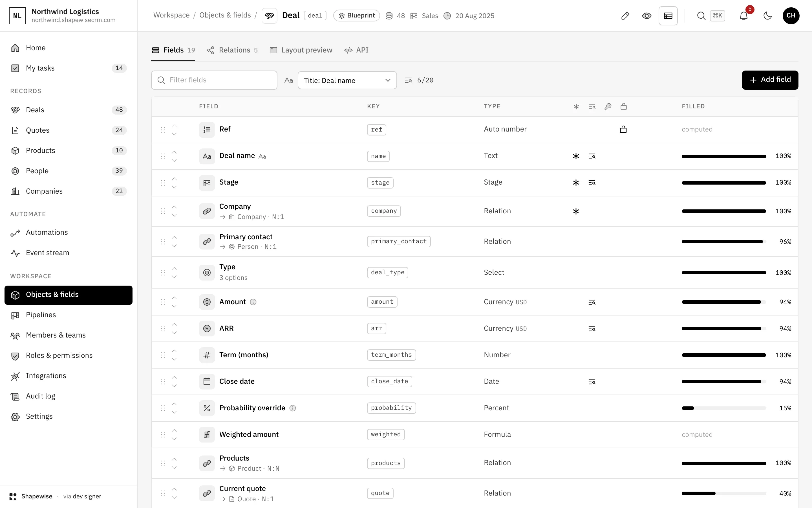812x508 pixels.
Task: Toggle searchable icon on Amount row
Action: [x=592, y=302]
